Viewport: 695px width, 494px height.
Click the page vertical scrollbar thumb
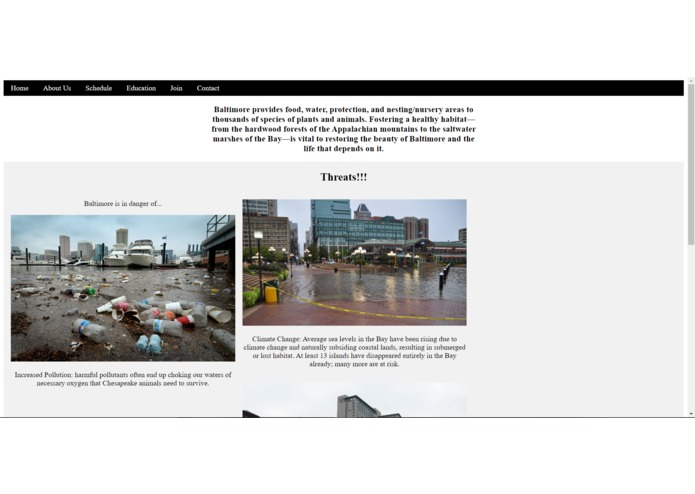691,164
